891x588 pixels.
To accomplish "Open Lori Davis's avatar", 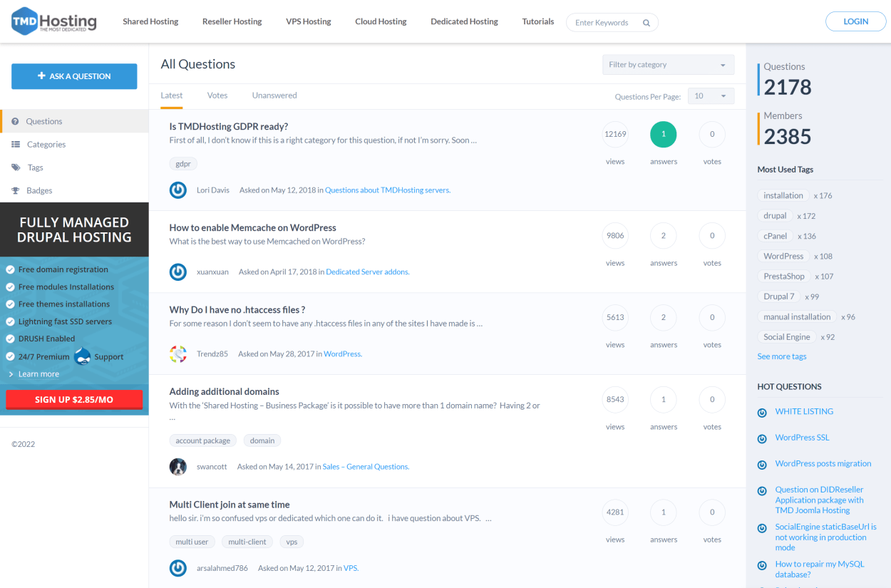I will point(178,190).
